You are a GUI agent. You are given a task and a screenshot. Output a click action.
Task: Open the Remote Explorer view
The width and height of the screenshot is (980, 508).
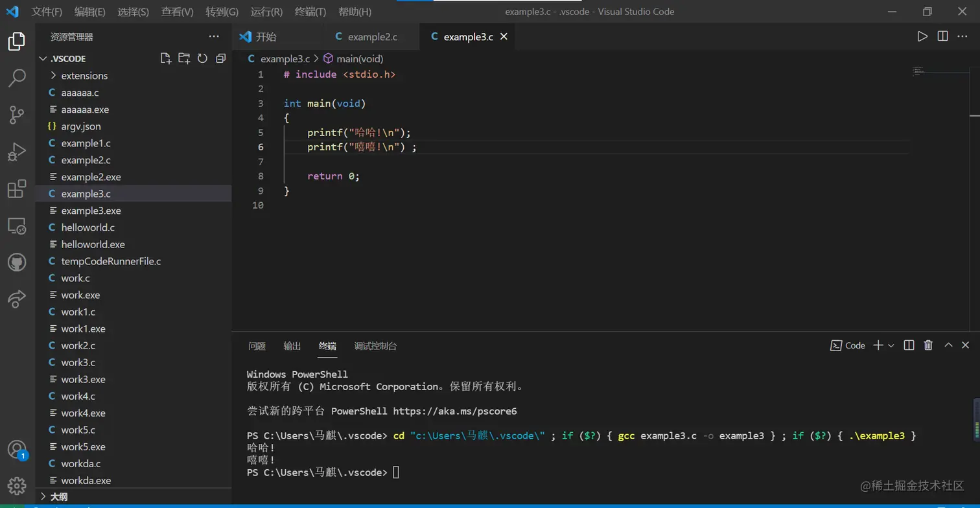pos(16,226)
